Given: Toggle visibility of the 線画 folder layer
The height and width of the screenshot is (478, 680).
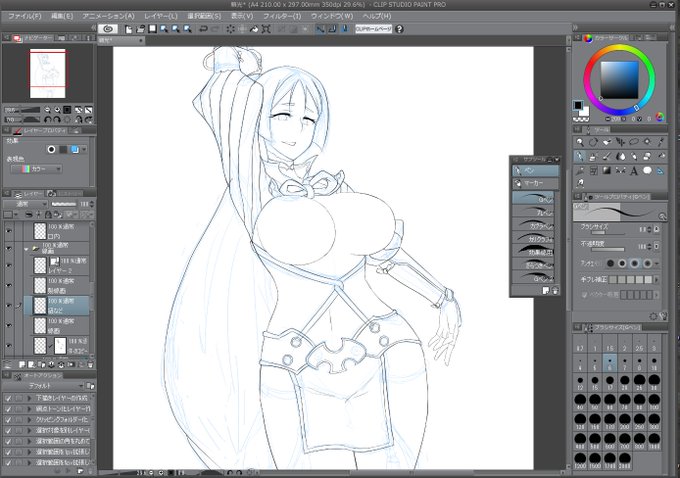Looking at the screenshot, I should point(9,249).
